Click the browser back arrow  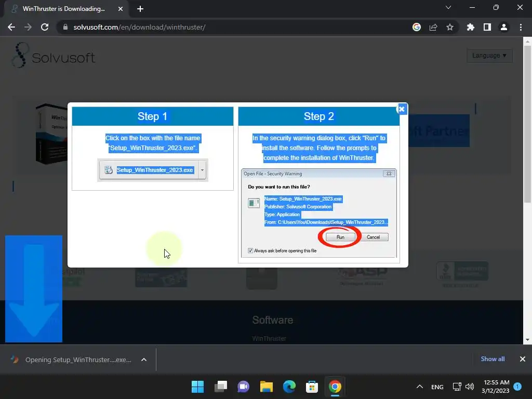pyautogui.click(x=11, y=27)
